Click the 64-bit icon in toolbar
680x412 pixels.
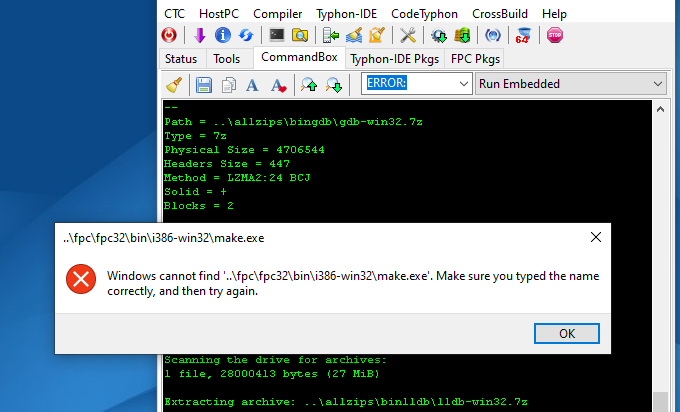tap(524, 36)
